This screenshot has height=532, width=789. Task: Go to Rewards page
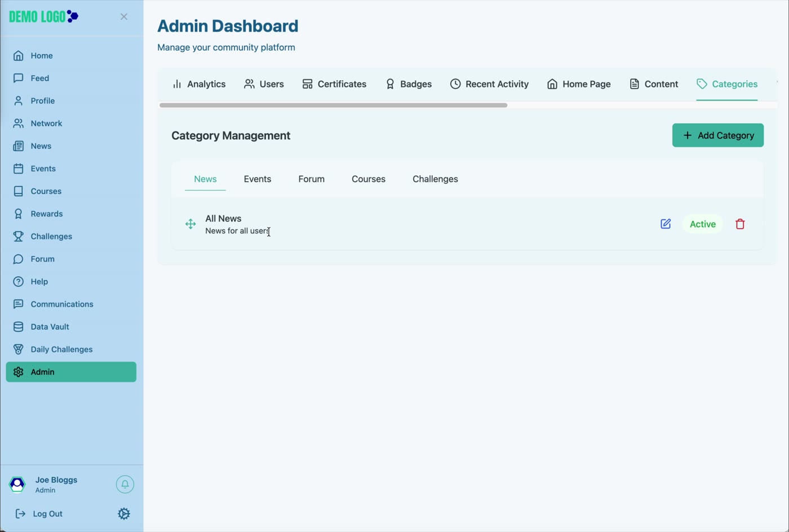[x=71, y=214]
